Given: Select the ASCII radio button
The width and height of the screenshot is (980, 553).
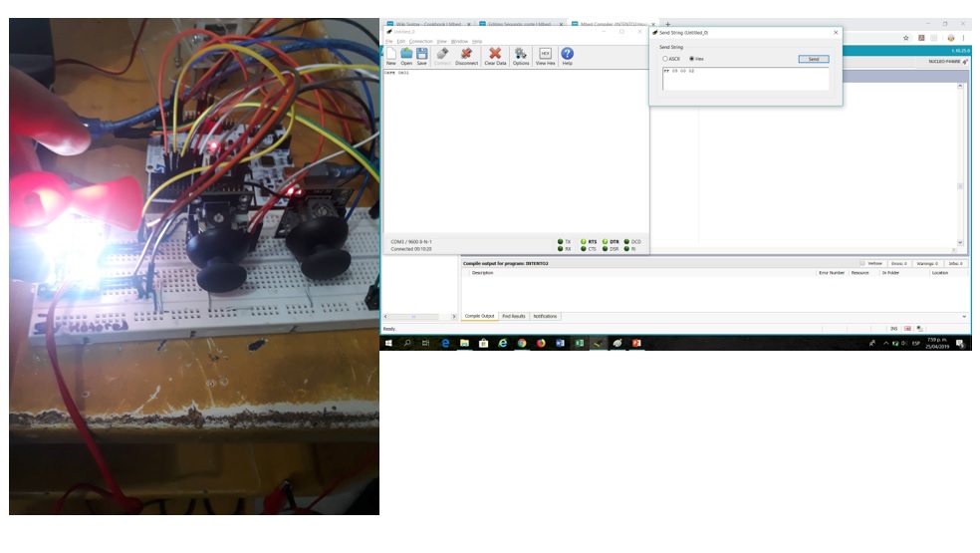Looking at the screenshot, I should pos(666,59).
